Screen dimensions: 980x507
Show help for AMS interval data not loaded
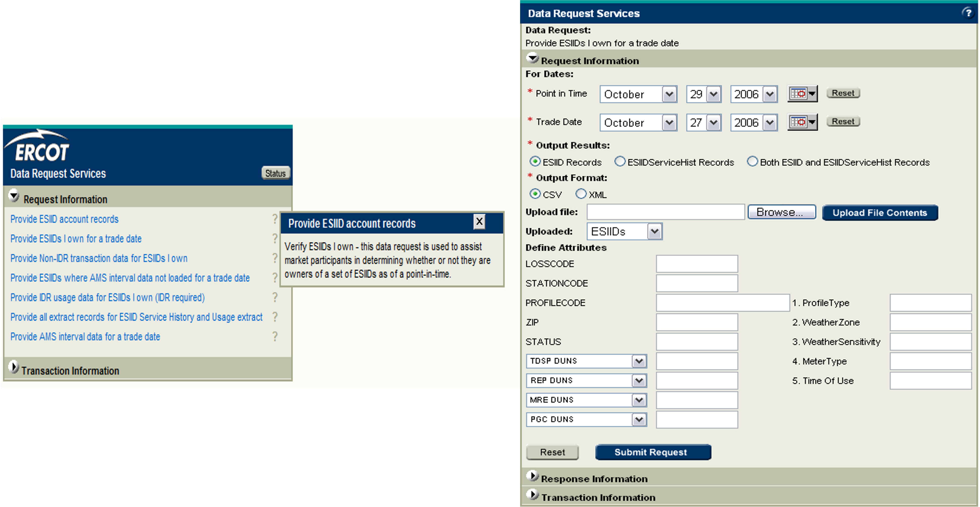tap(275, 278)
